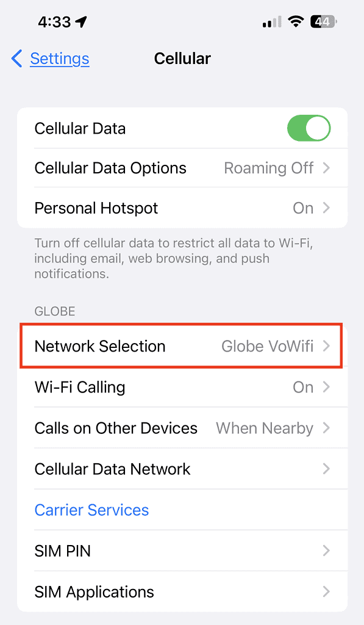The image size is (364, 625).
Task: Tap the cellular signal bars icon
Action: (271, 21)
